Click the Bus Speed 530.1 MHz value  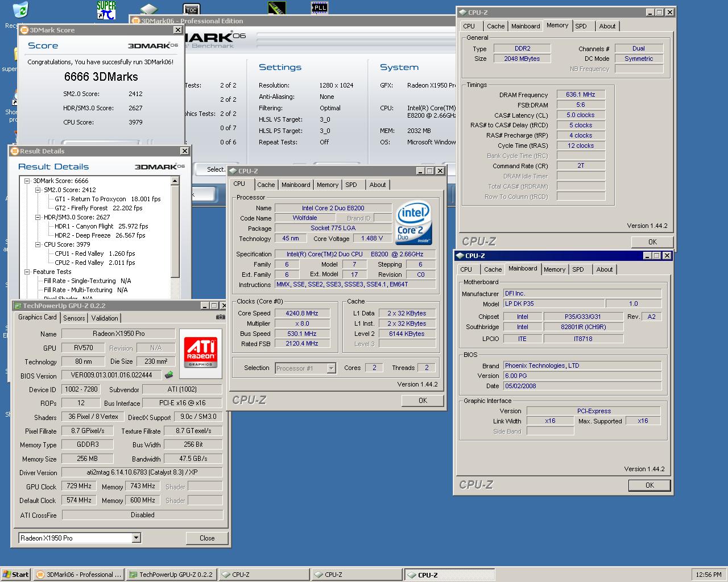click(x=302, y=334)
